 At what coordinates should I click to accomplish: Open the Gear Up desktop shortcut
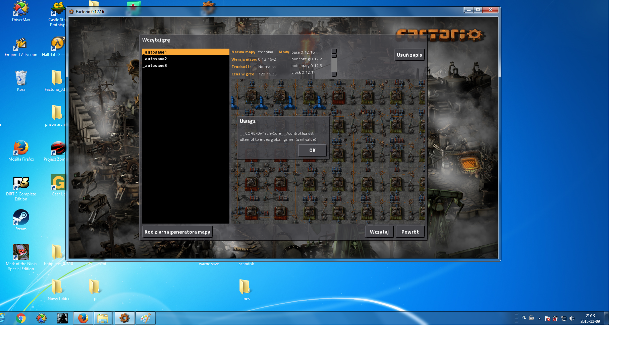point(58,185)
